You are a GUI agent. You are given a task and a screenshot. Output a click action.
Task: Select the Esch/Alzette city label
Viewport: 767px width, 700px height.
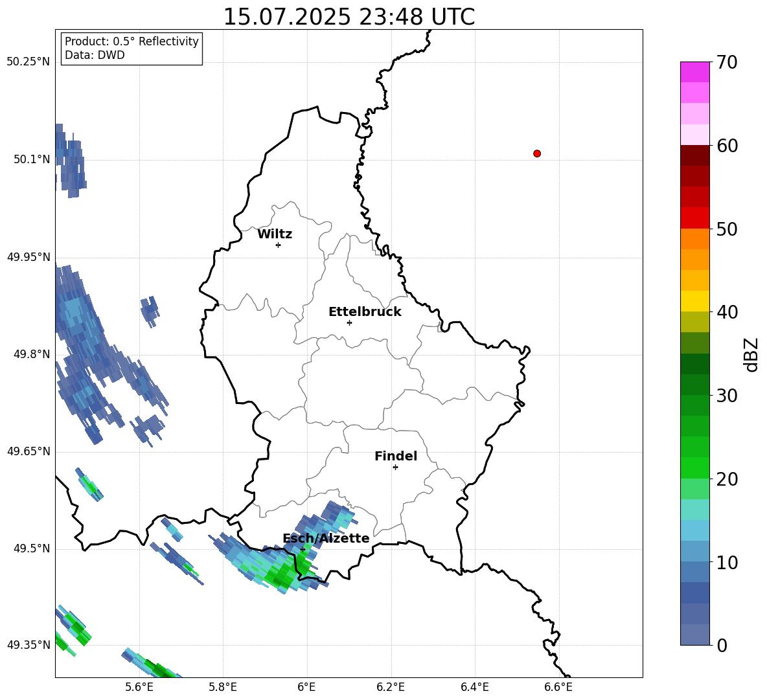(x=326, y=538)
